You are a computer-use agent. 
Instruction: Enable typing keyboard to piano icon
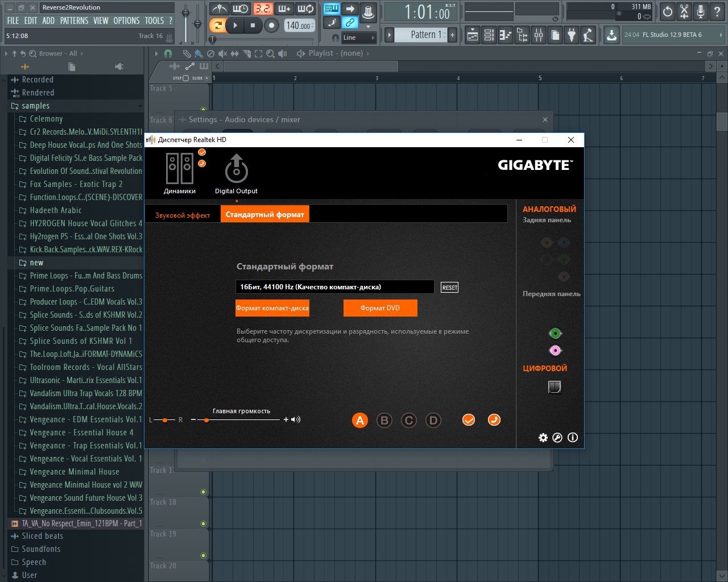(332, 9)
